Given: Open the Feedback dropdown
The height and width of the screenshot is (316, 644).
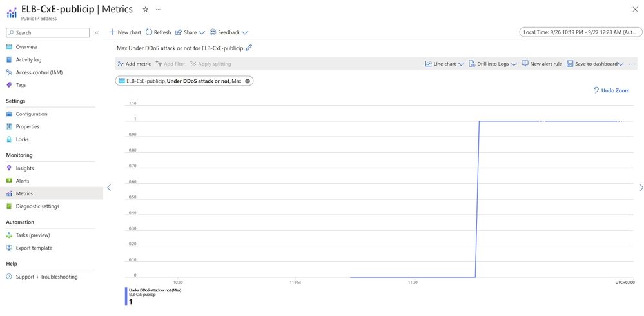Looking at the screenshot, I should click(x=229, y=32).
